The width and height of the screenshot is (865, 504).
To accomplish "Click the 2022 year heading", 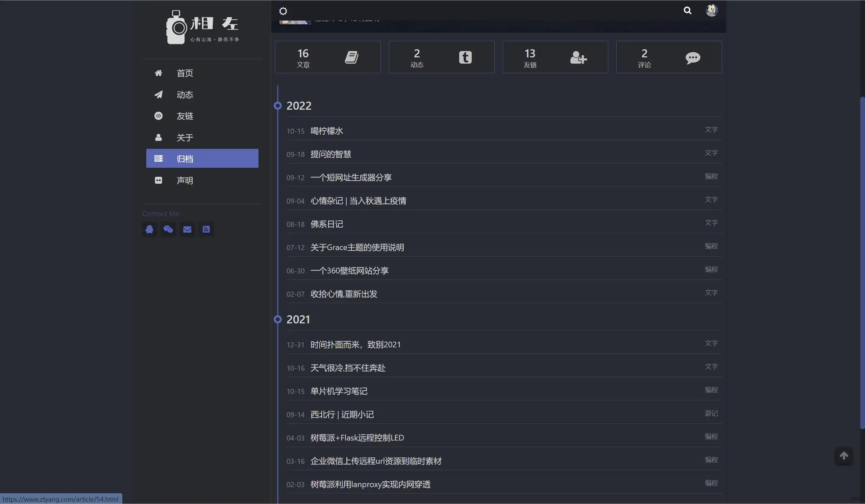I will tap(299, 106).
